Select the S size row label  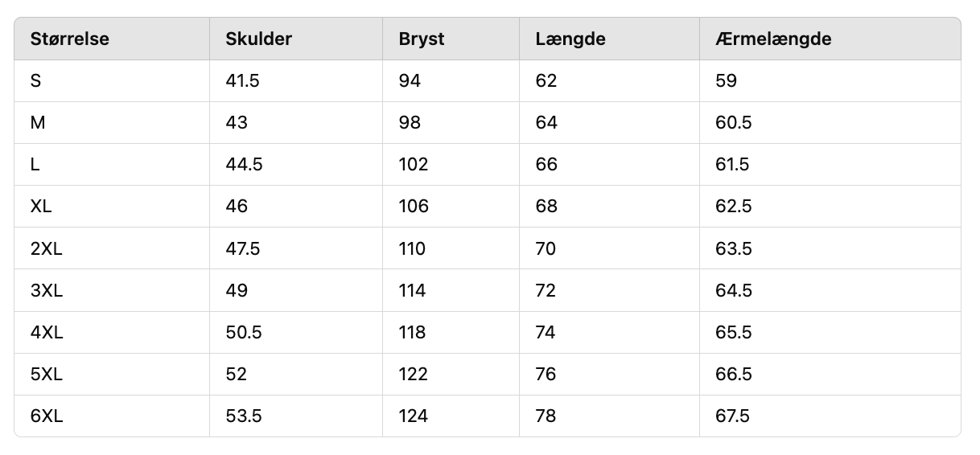tap(35, 81)
